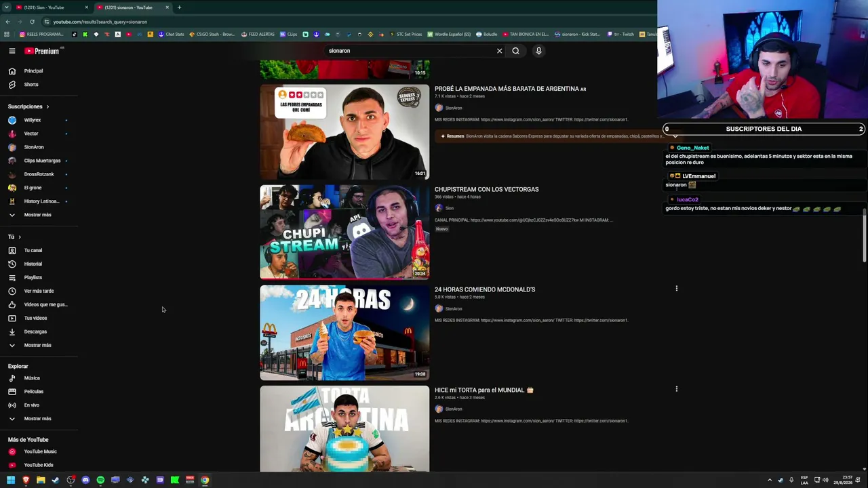Viewport: 868px width, 488px height.
Task: Click the Chrome address bar URL
Action: tap(100, 22)
